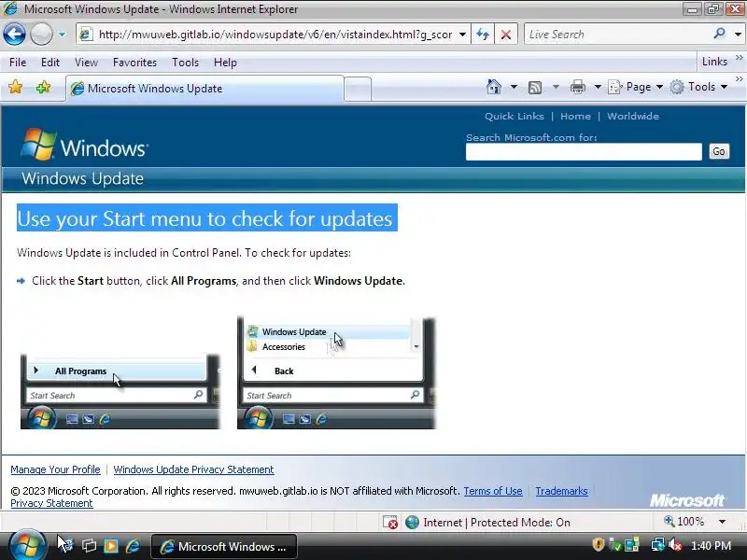Click the zoom level 100% button
Screen dimensions: 747x560
[684, 522]
